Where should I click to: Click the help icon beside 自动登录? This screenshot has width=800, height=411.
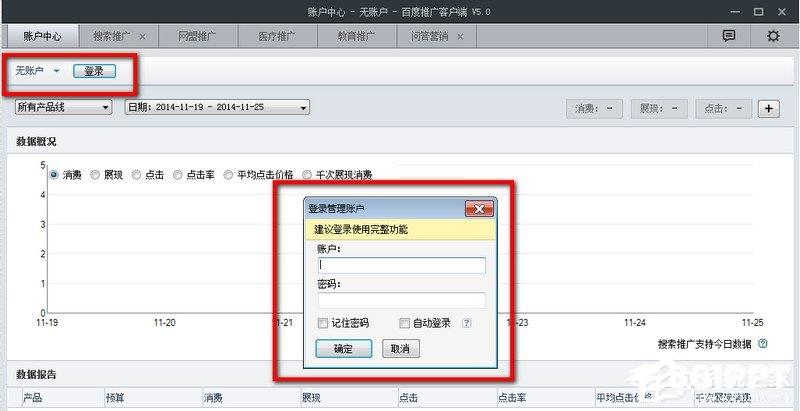point(466,323)
